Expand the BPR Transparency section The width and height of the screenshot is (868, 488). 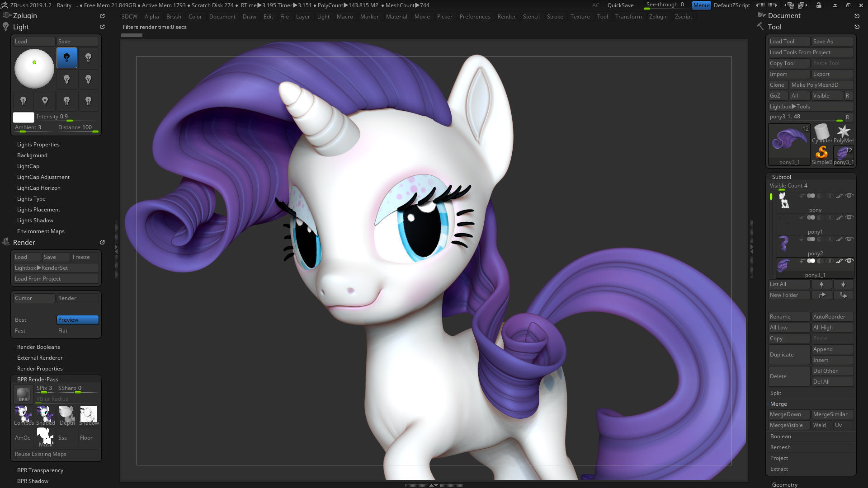point(40,470)
